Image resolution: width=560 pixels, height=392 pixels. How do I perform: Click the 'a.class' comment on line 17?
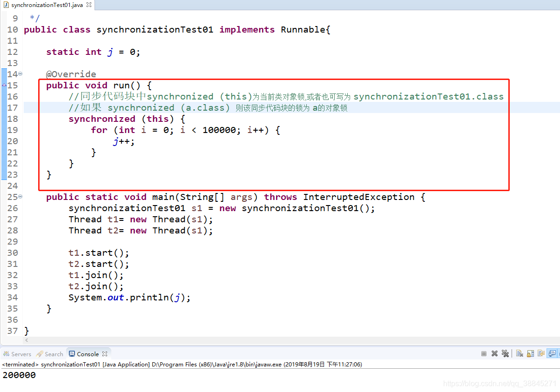tap(208, 108)
